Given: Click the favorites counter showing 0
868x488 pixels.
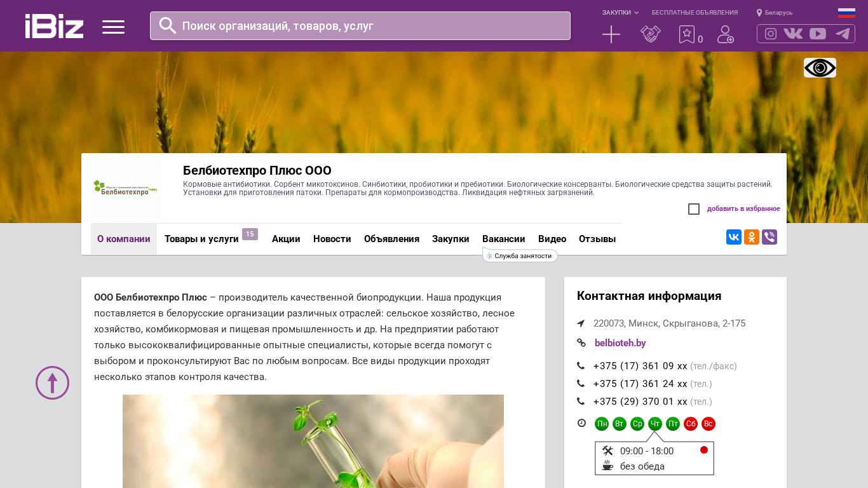Looking at the screenshot, I should point(700,39).
